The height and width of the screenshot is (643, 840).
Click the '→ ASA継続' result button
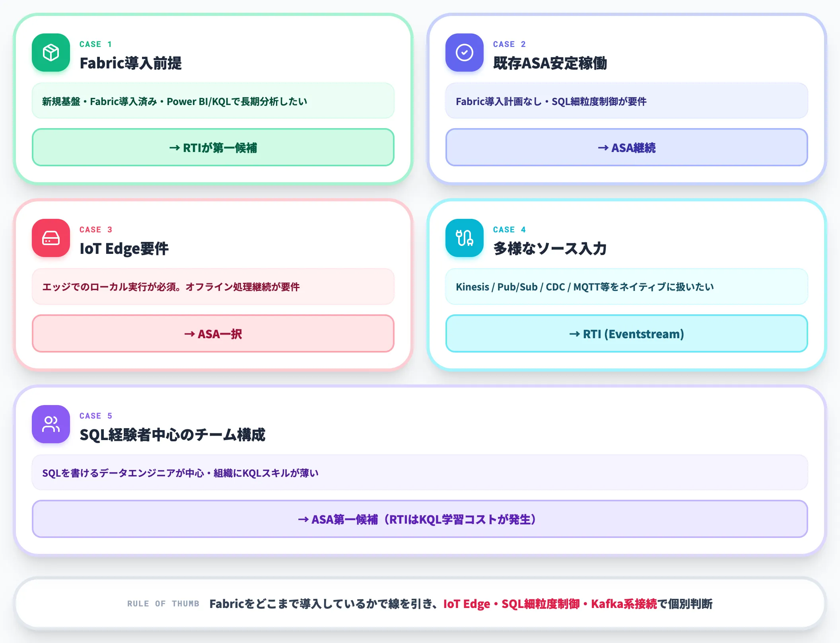tap(627, 147)
